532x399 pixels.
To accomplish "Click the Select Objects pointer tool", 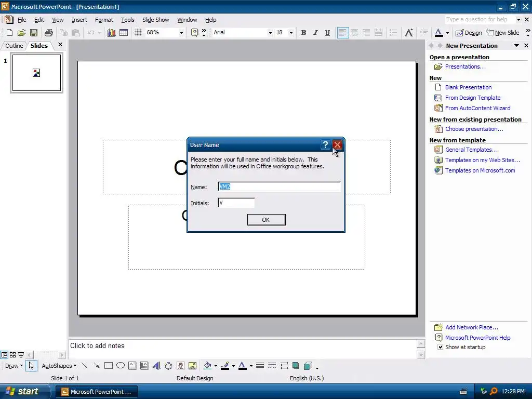I will click(31, 365).
